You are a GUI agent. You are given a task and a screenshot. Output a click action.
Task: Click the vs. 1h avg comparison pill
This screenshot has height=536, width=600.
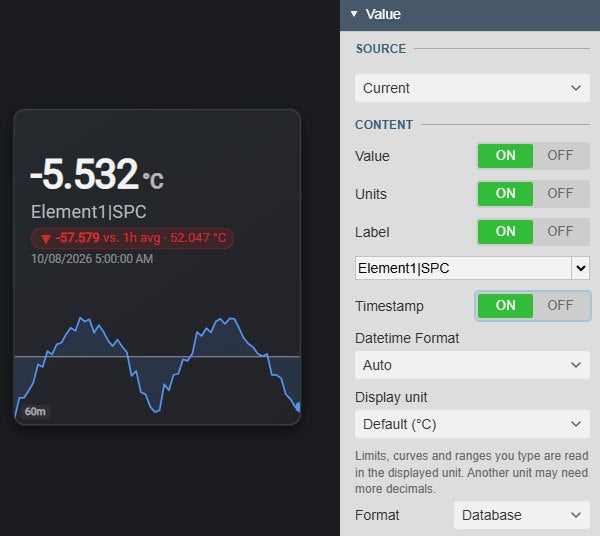(x=132, y=238)
